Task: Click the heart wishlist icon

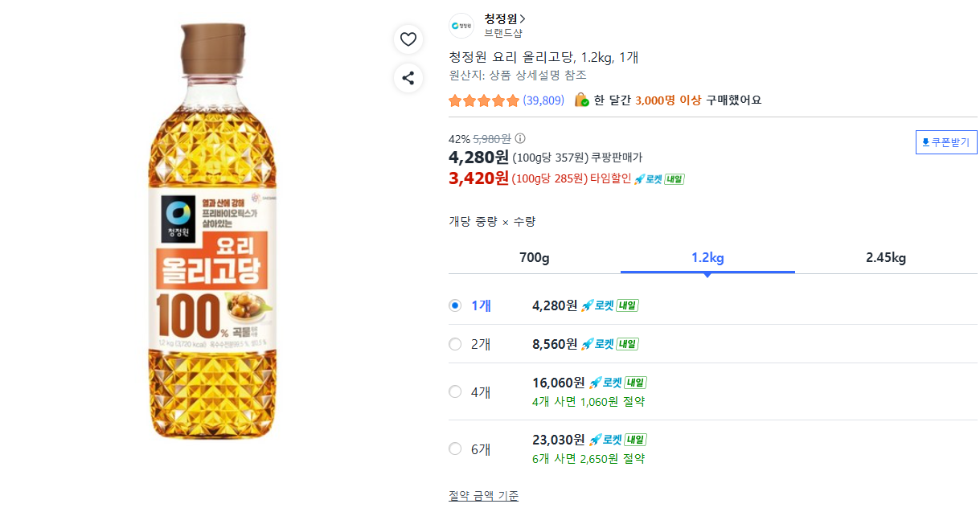Action: pos(408,39)
